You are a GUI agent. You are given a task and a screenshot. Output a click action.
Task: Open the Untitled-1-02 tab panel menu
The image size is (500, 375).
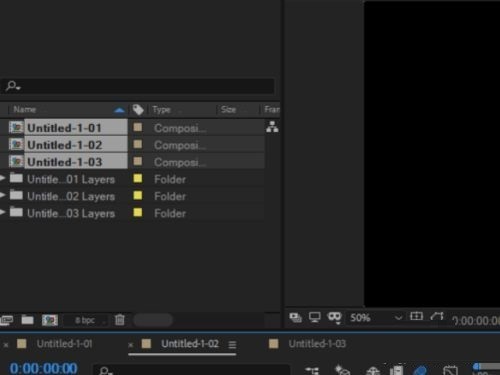point(232,345)
